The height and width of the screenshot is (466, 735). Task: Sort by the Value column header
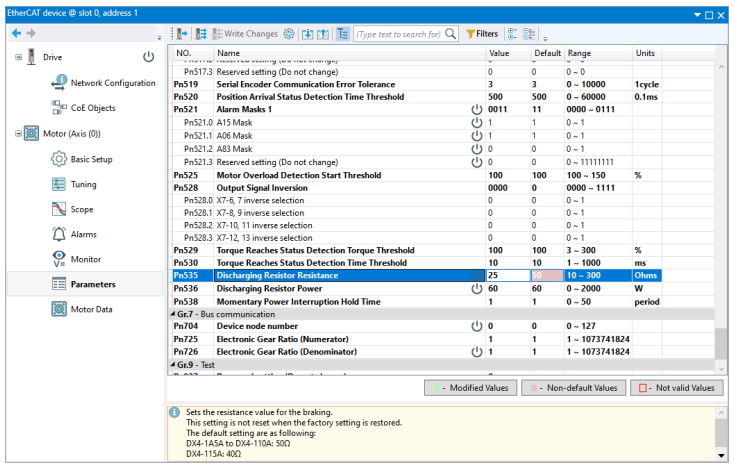(508, 53)
